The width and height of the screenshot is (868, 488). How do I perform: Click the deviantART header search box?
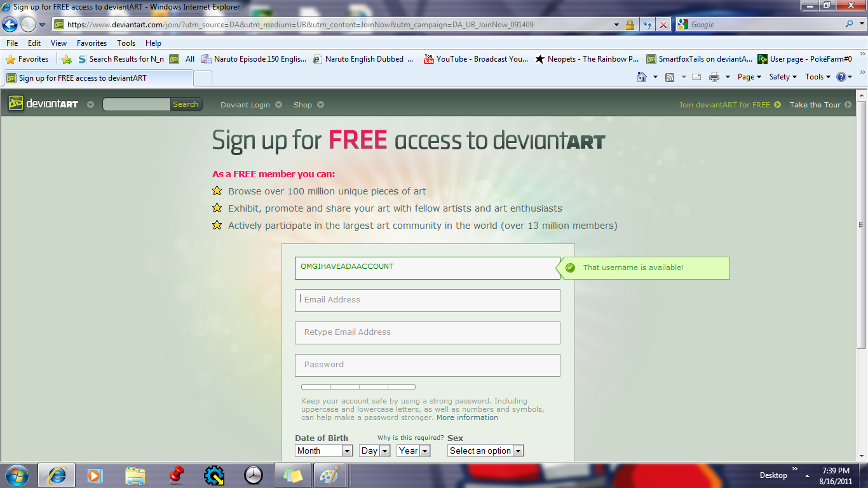coord(137,104)
